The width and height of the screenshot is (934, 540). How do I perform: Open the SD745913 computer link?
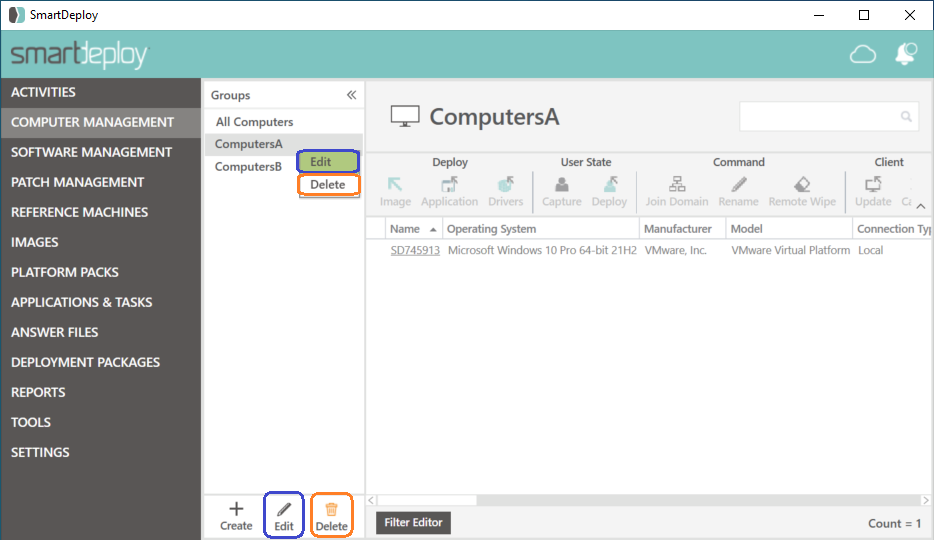(x=415, y=250)
